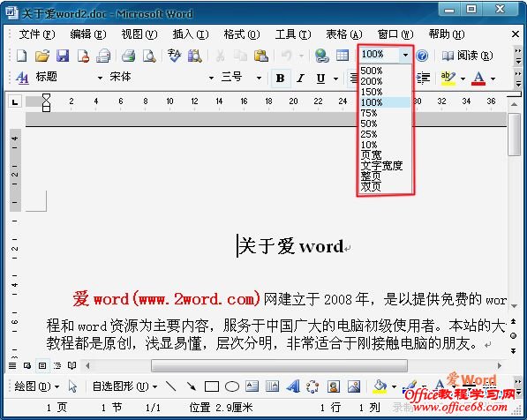Click the horizontal scrollbar thumb
527x420 pixels.
[x=279, y=365]
